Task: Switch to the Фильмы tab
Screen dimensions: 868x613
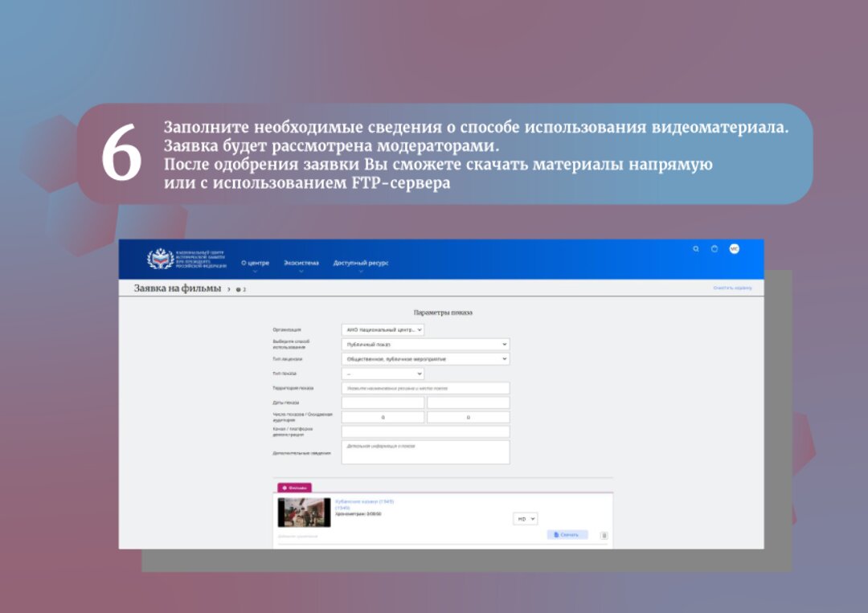Action: tap(294, 488)
